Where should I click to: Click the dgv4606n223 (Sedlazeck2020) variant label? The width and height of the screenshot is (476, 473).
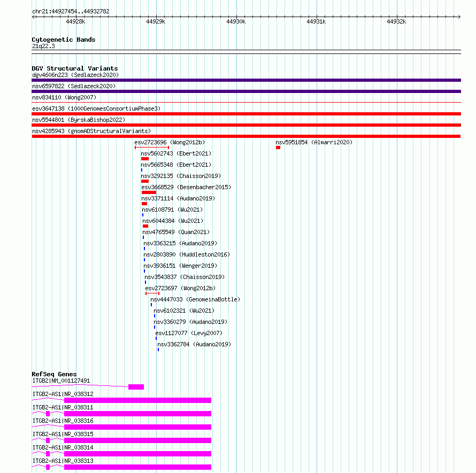75,75
